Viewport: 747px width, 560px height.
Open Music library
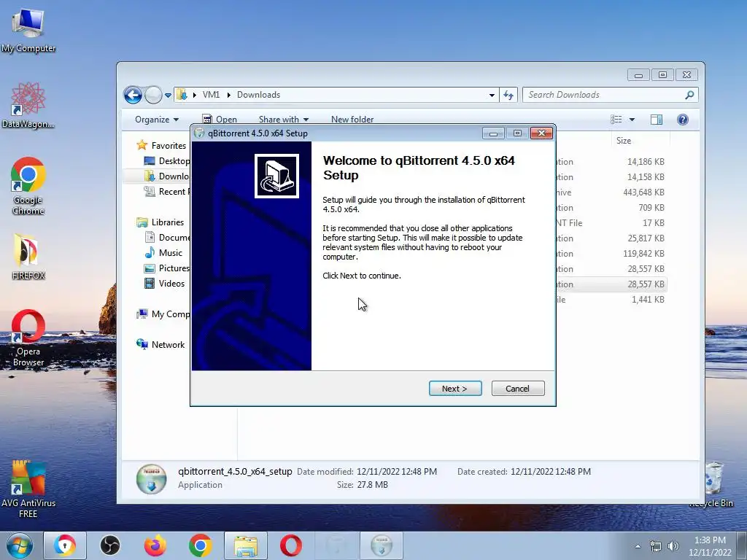click(163, 253)
